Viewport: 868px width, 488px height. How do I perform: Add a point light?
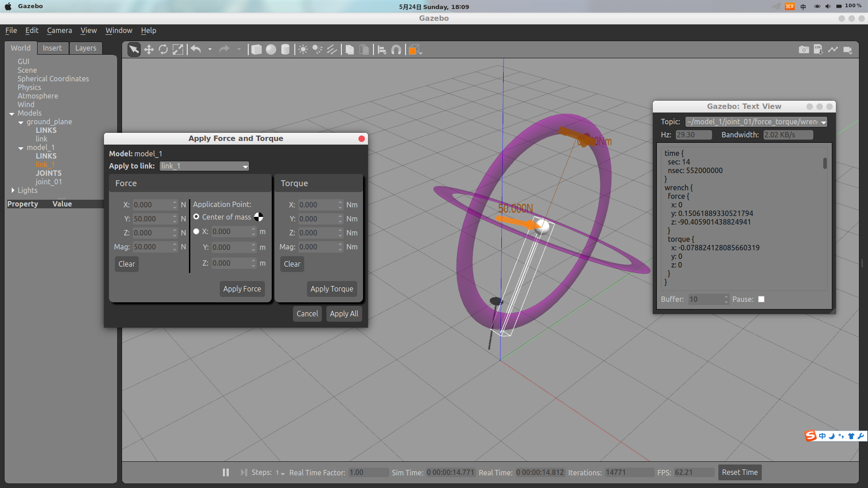pos(303,50)
